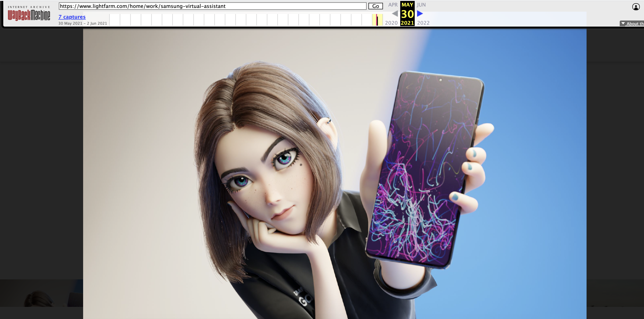Click the highlighted MAY month label

pos(407,5)
